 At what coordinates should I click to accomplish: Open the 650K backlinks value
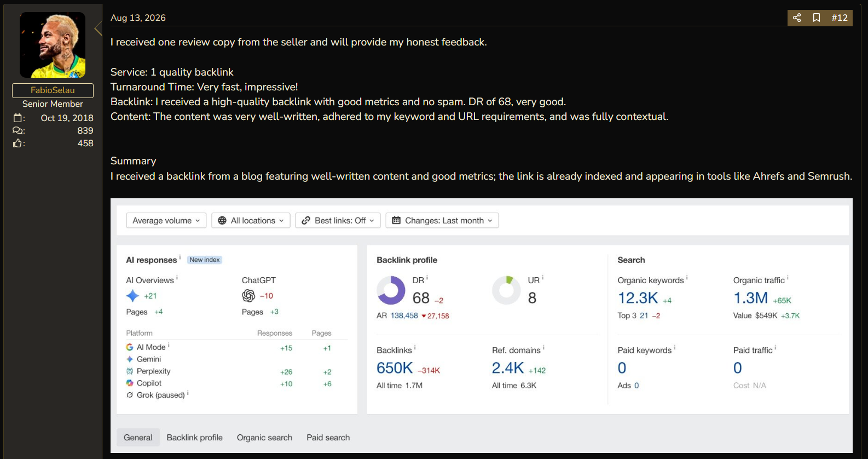tap(395, 368)
